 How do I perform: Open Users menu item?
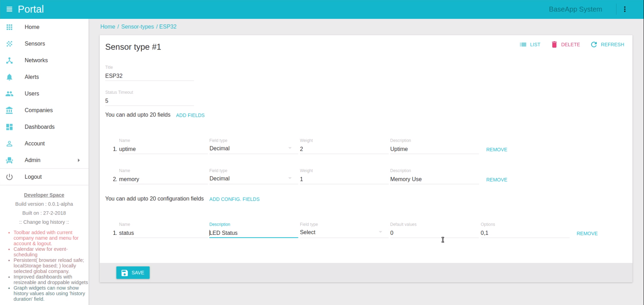click(32, 93)
